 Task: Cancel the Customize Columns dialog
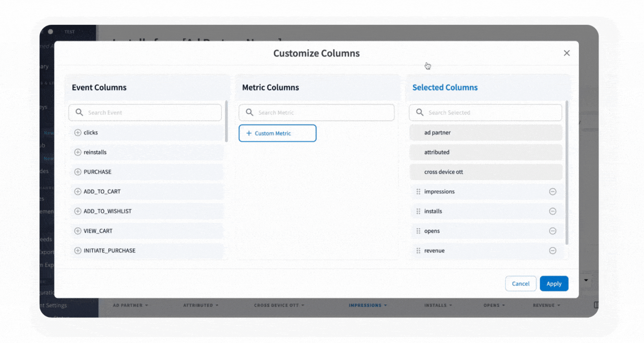(520, 283)
